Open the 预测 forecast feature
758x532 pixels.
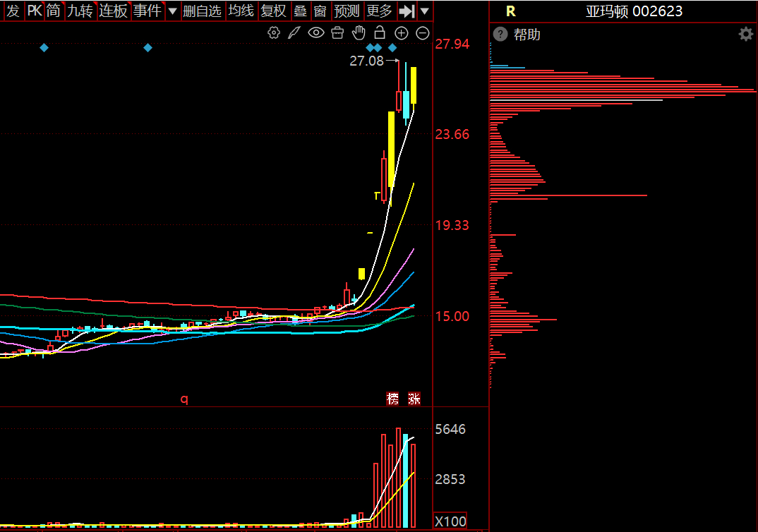tap(347, 11)
